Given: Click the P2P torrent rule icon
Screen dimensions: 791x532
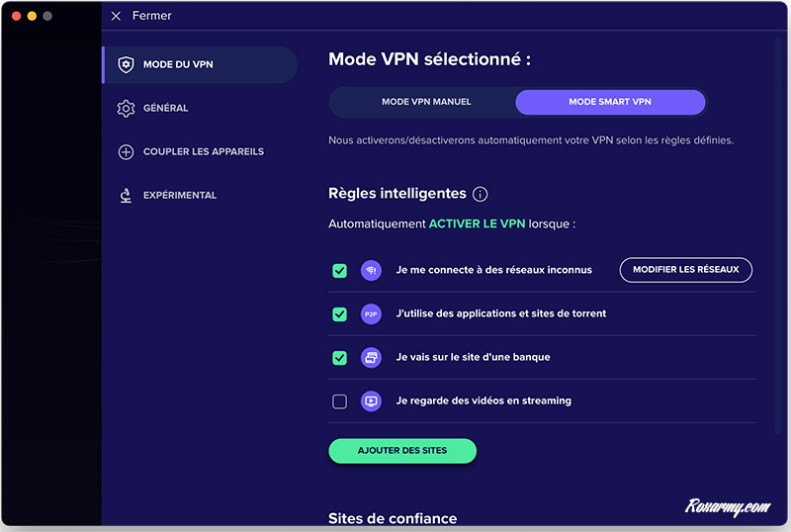Looking at the screenshot, I should [371, 314].
